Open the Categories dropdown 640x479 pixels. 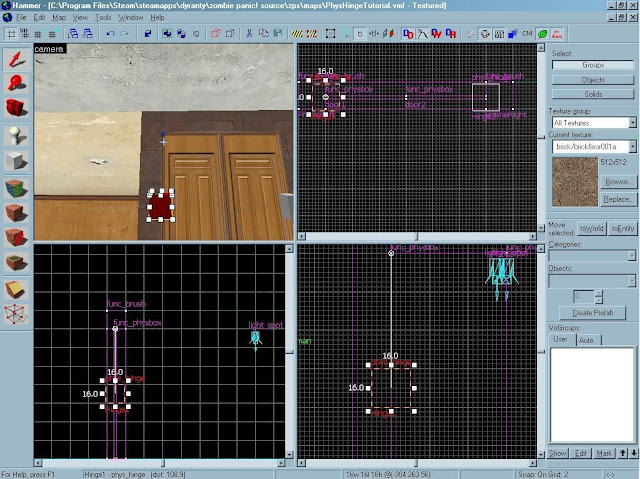pos(631,256)
